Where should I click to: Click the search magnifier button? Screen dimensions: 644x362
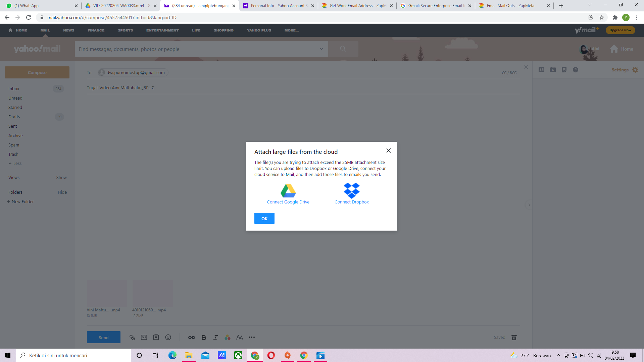click(x=343, y=49)
